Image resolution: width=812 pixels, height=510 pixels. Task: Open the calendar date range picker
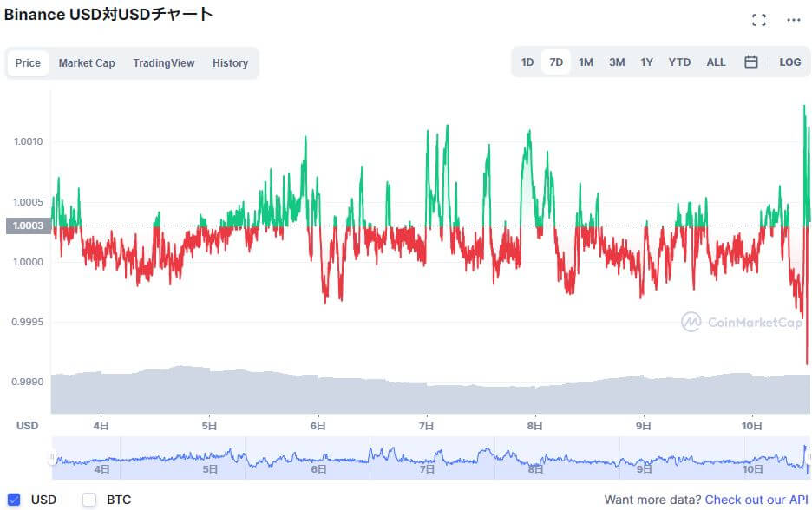(x=751, y=62)
